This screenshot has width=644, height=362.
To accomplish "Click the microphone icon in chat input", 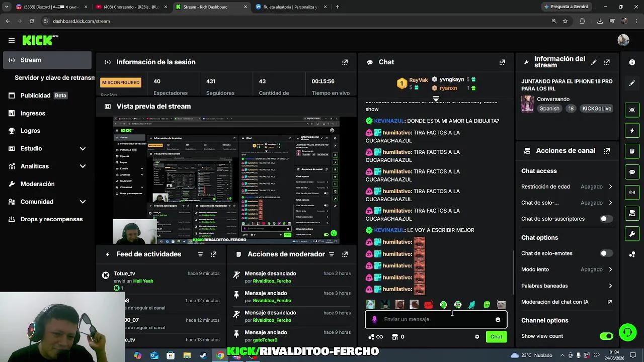I will [x=374, y=320].
